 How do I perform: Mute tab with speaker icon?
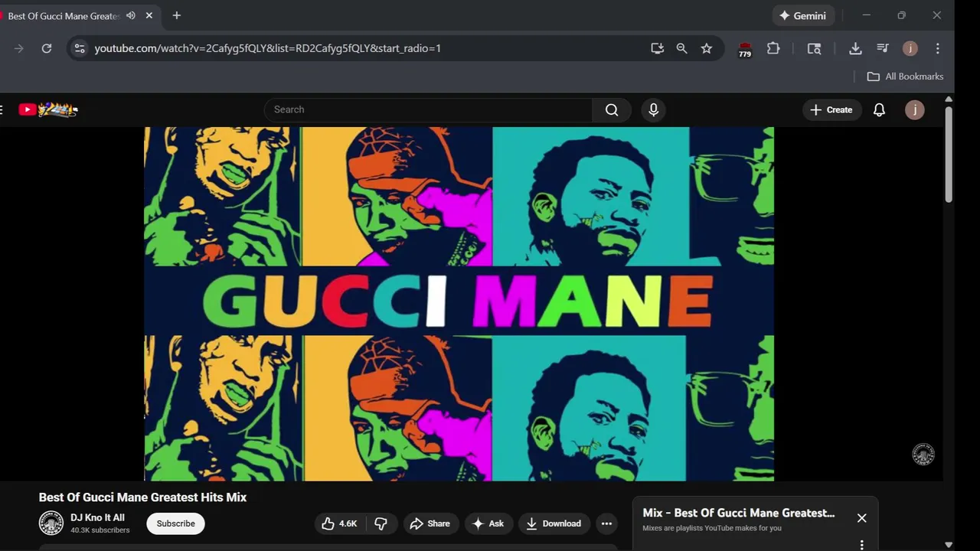tap(131, 15)
